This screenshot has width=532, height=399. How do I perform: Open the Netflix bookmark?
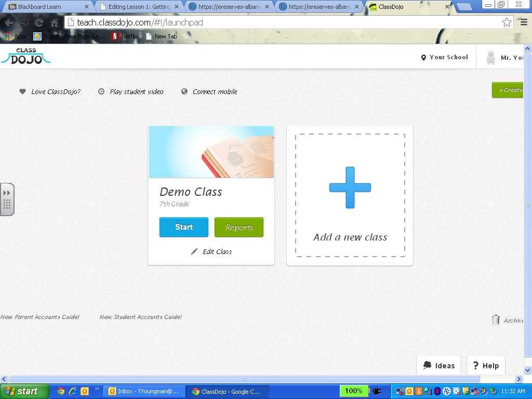125,36
